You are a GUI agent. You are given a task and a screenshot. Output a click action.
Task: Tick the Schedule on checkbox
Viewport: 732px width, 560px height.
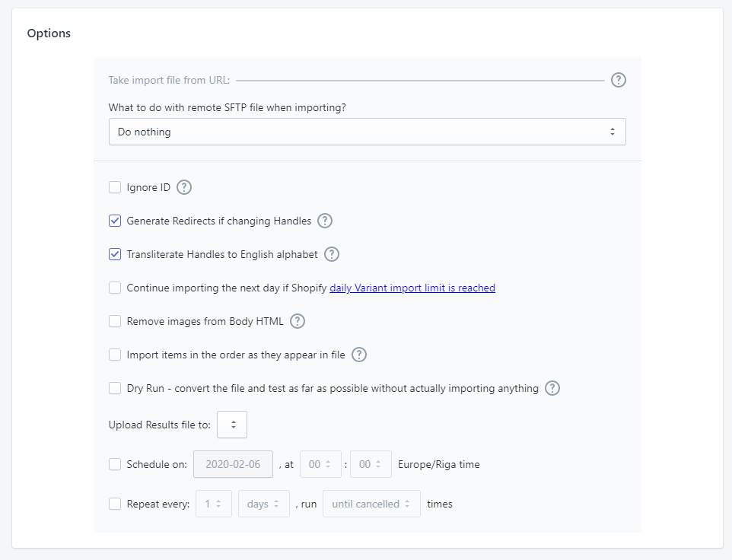tap(115, 464)
